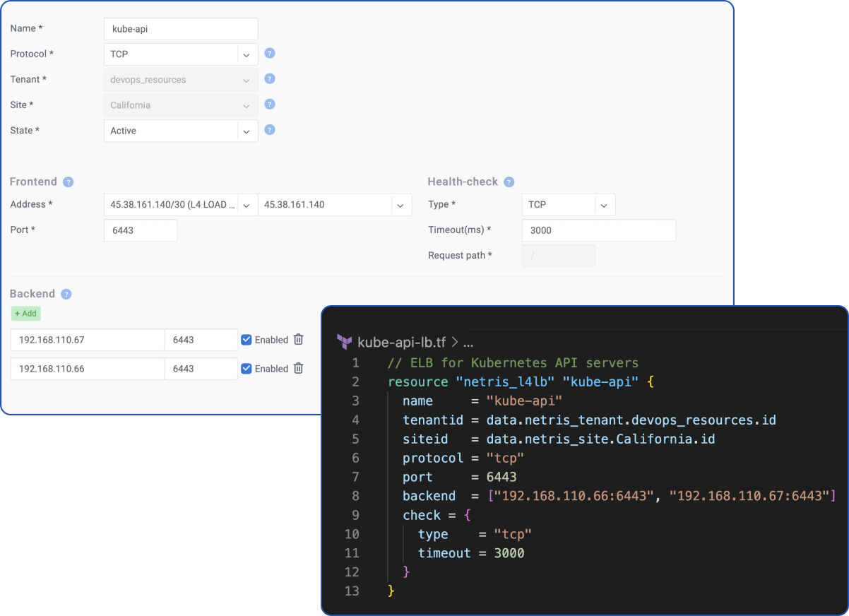Click kube-api-lb.tf in the editor breadcrumb
This screenshot has width=849, height=616.
pyautogui.click(x=402, y=343)
